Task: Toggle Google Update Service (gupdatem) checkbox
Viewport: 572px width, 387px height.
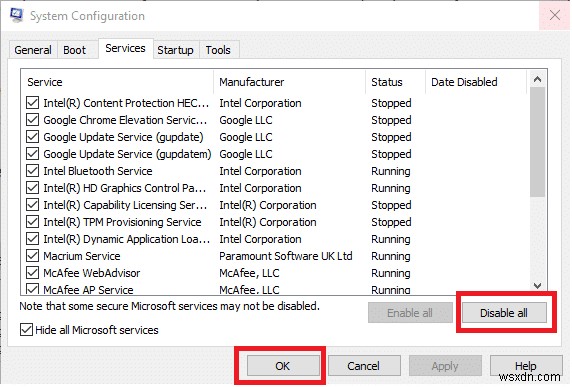Action: 32,154
